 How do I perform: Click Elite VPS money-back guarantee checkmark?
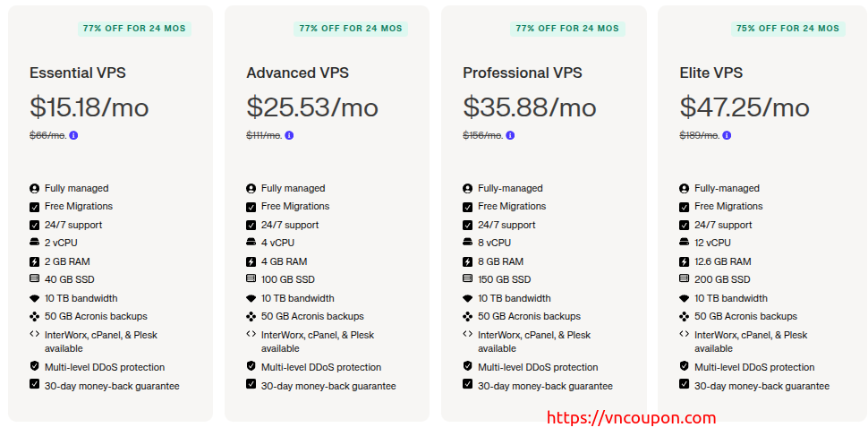pos(685,385)
